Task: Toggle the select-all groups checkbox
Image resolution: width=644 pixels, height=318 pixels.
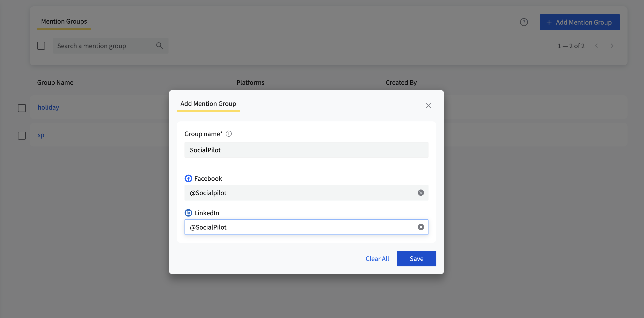Action: [41, 46]
